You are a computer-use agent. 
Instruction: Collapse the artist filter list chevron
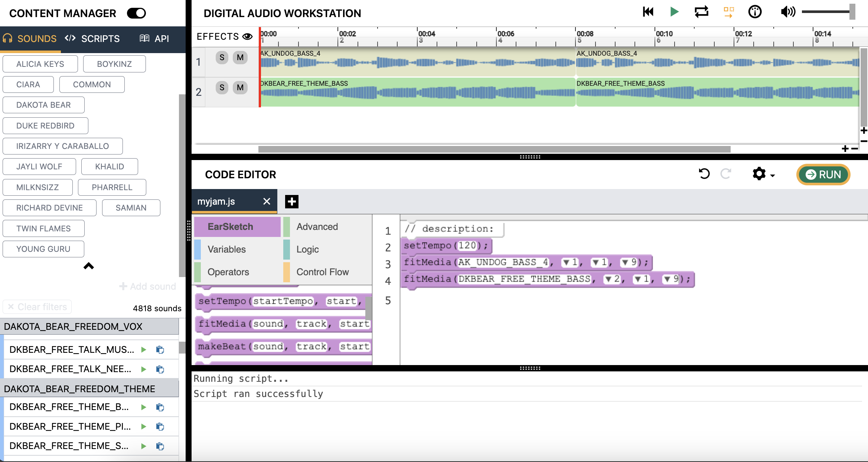88,266
